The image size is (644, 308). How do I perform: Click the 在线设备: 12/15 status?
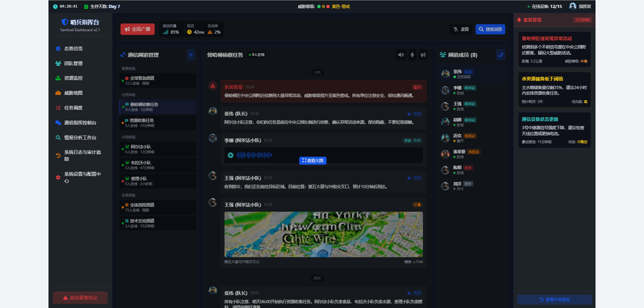coord(545,6)
